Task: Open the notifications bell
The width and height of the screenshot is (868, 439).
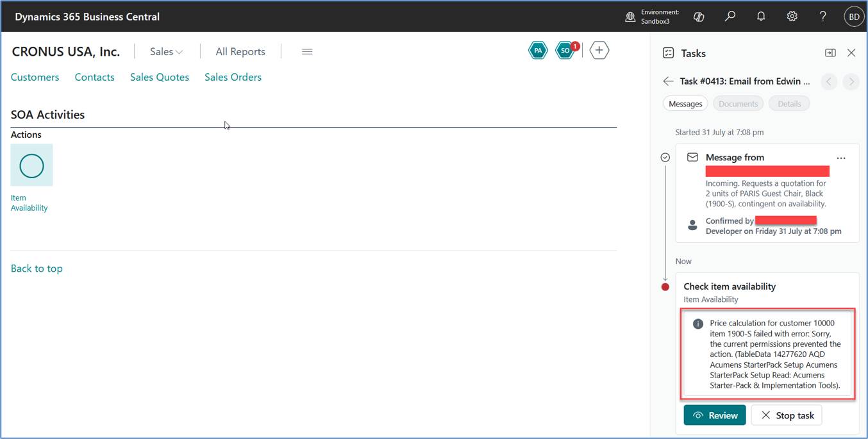Action: (x=761, y=17)
